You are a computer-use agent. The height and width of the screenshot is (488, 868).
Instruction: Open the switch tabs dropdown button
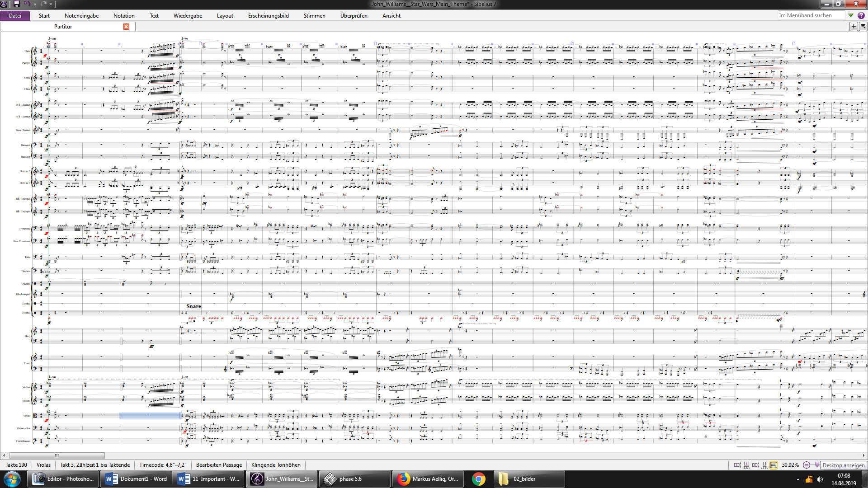pos(863,26)
